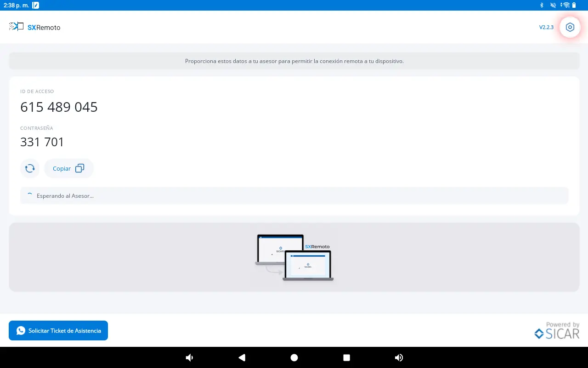Tap the Esperando al Asesor status bar

point(294,195)
